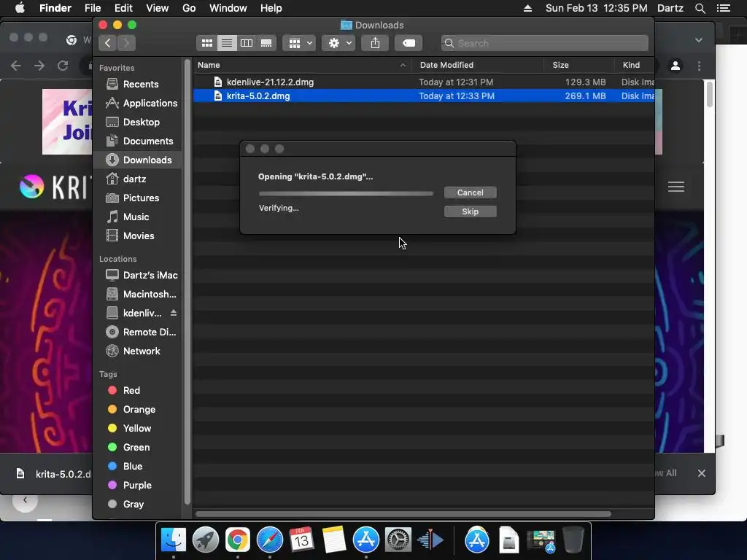The image size is (747, 560).
Task: Open Documents in the sidebar
Action: 138,141
